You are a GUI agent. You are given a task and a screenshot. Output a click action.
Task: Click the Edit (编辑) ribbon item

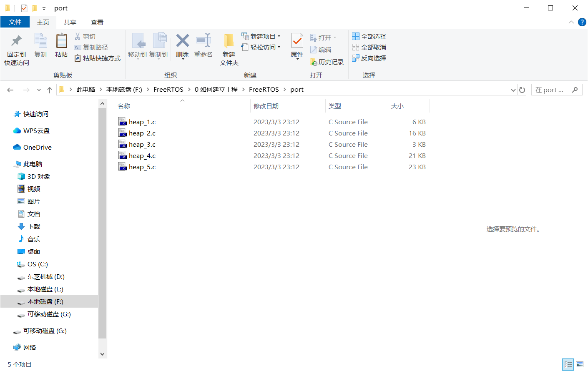(321, 50)
